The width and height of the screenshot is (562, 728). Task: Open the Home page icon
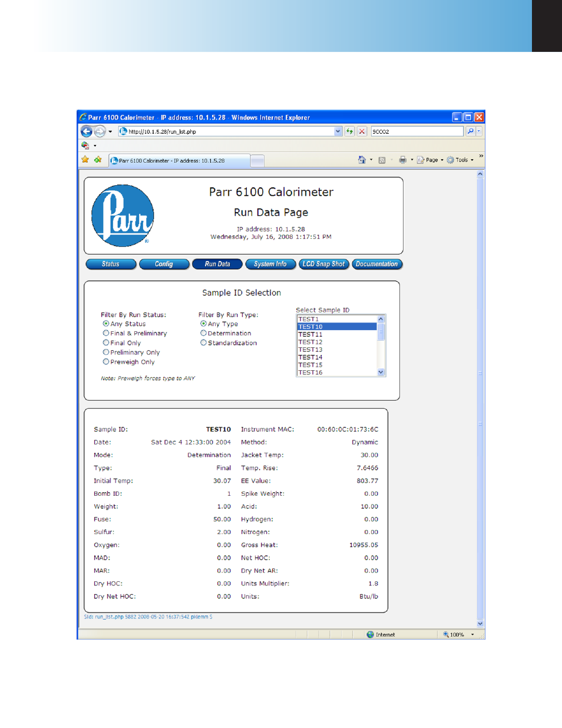tap(362, 160)
